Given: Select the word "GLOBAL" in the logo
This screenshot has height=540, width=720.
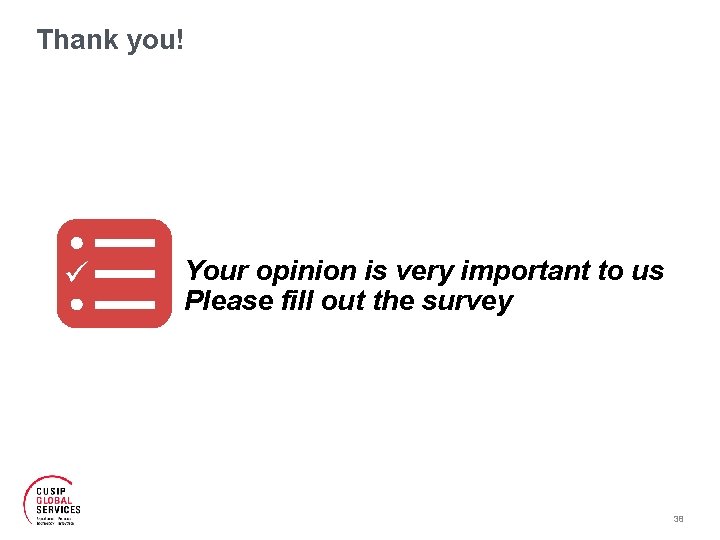Looking at the screenshot, I should click(x=54, y=501).
